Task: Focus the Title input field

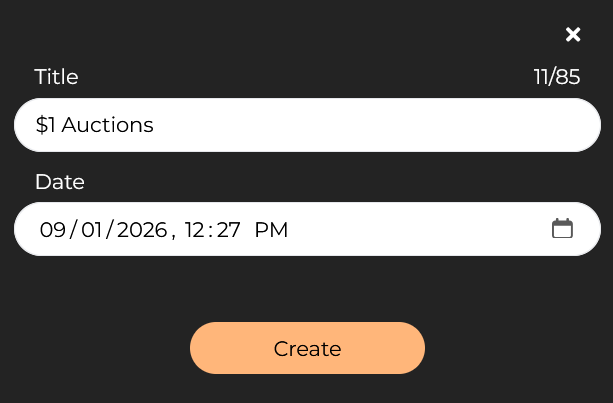Action: coord(307,125)
